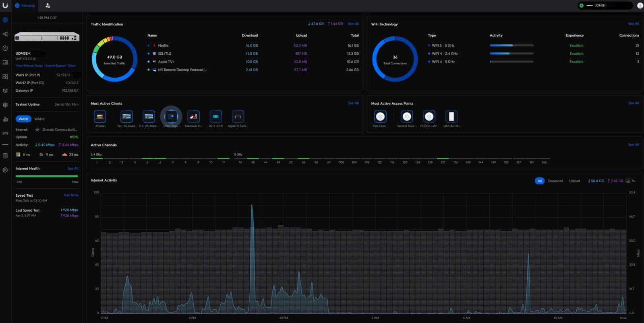
Task: Select the Apple TV+ traffic row
Action: pyautogui.click(x=253, y=62)
